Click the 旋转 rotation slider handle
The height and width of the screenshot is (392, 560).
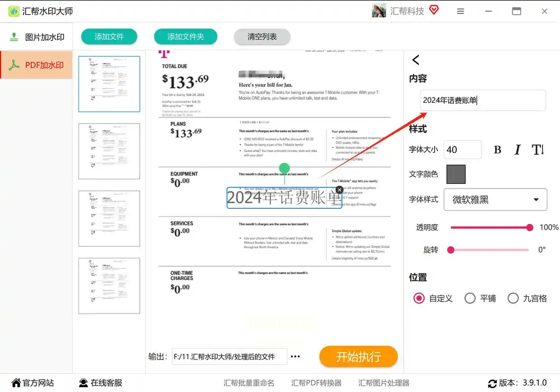coord(450,249)
